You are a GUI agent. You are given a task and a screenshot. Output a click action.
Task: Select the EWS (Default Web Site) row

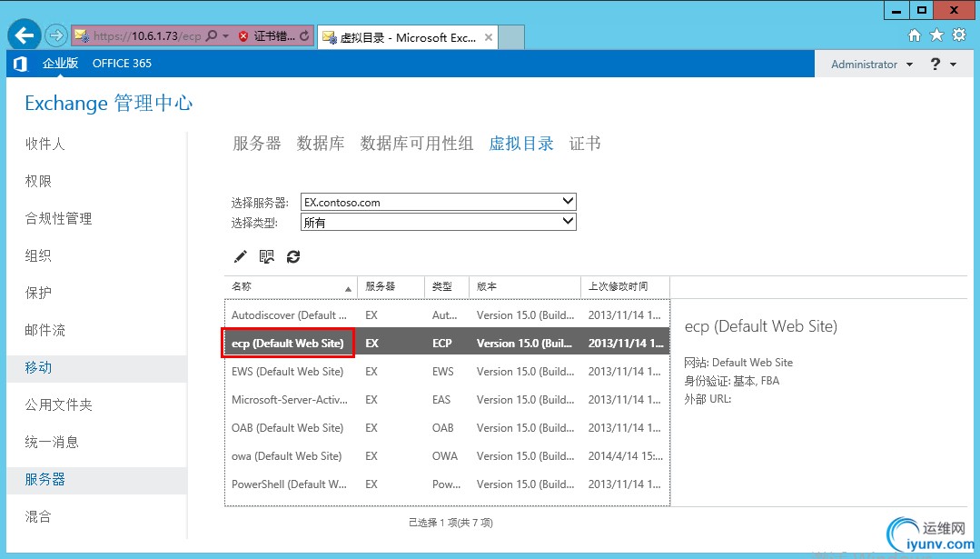coord(448,372)
